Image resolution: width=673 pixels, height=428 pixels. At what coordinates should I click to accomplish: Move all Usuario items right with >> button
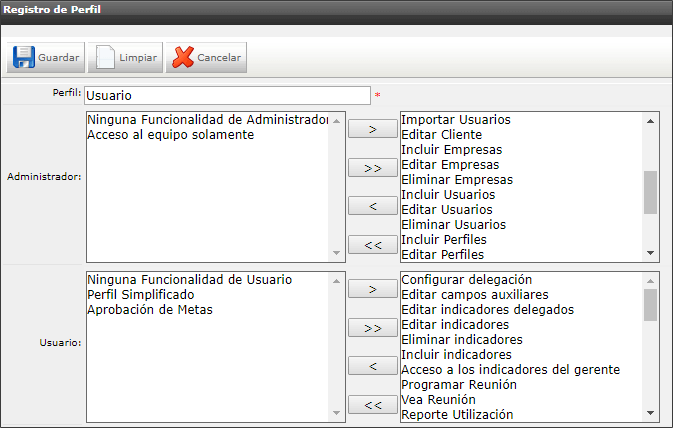point(373,328)
